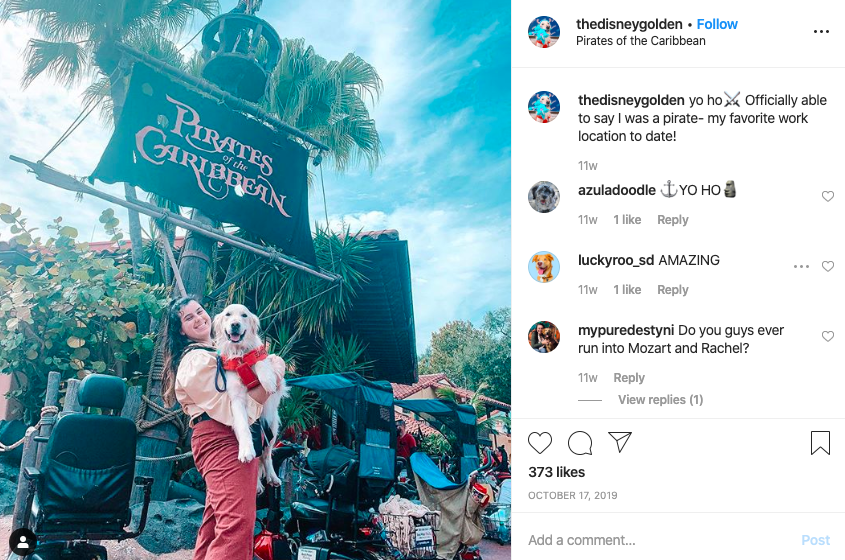
Task: Open the Pirates of the Caribbean location link
Action: pyautogui.click(x=640, y=41)
